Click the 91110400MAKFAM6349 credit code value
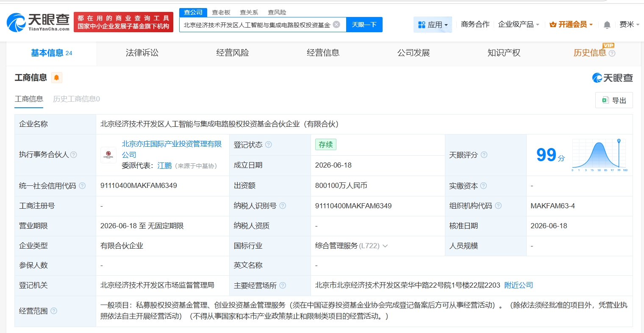Viewport: 644px width, 333px height. (139, 186)
